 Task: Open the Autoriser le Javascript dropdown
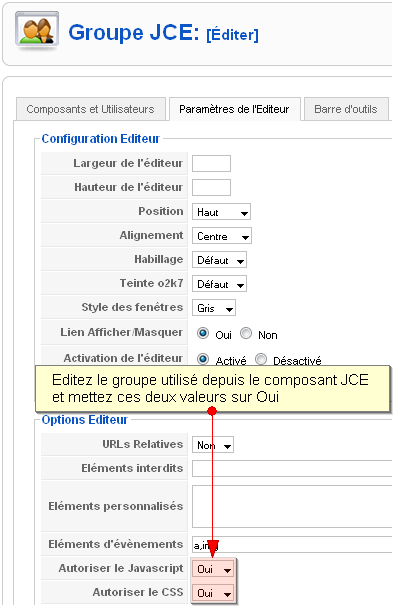tap(213, 569)
